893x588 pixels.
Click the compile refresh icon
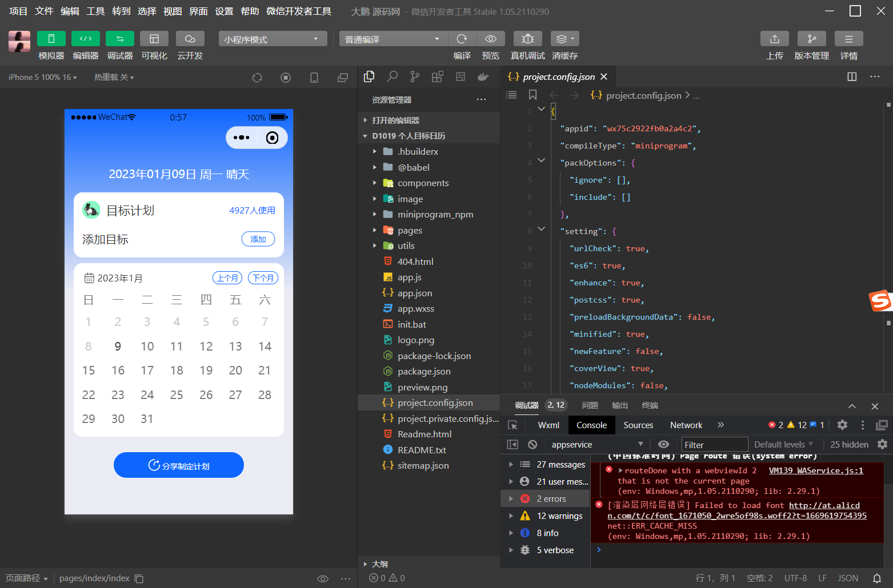(462, 39)
